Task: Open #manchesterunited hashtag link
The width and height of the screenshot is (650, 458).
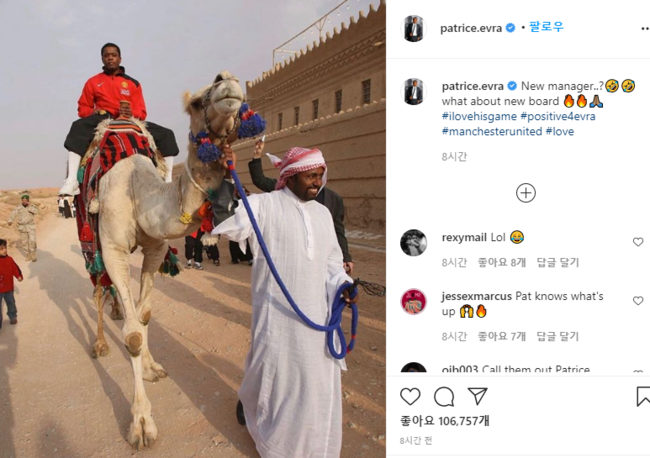Action: [492, 131]
